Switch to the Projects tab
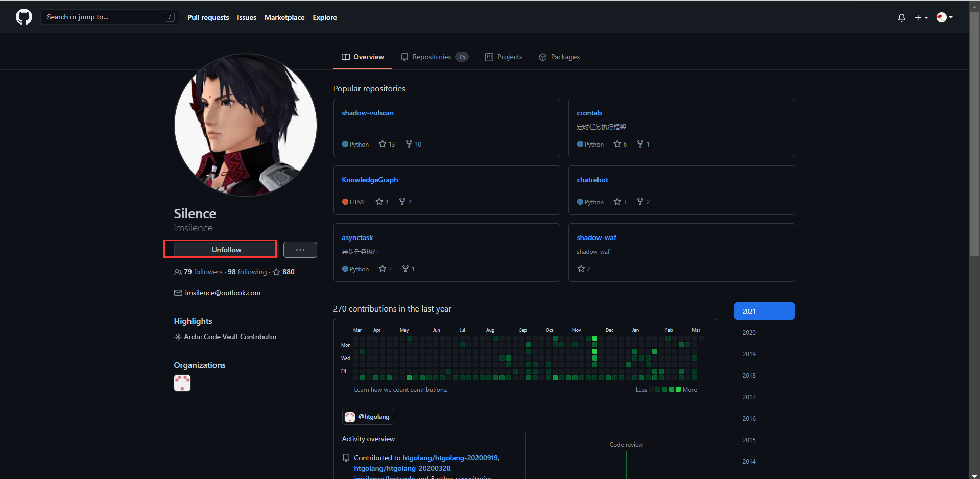The image size is (980, 479). point(504,57)
